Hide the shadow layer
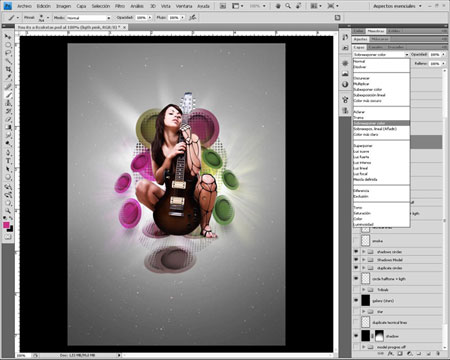The image size is (450, 360). [356, 336]
